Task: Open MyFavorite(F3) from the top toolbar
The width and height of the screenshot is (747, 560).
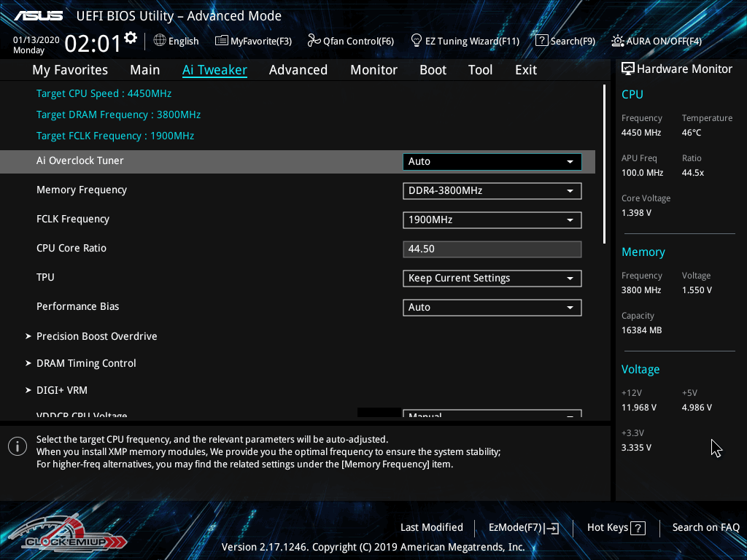Action: pos(222,41)
